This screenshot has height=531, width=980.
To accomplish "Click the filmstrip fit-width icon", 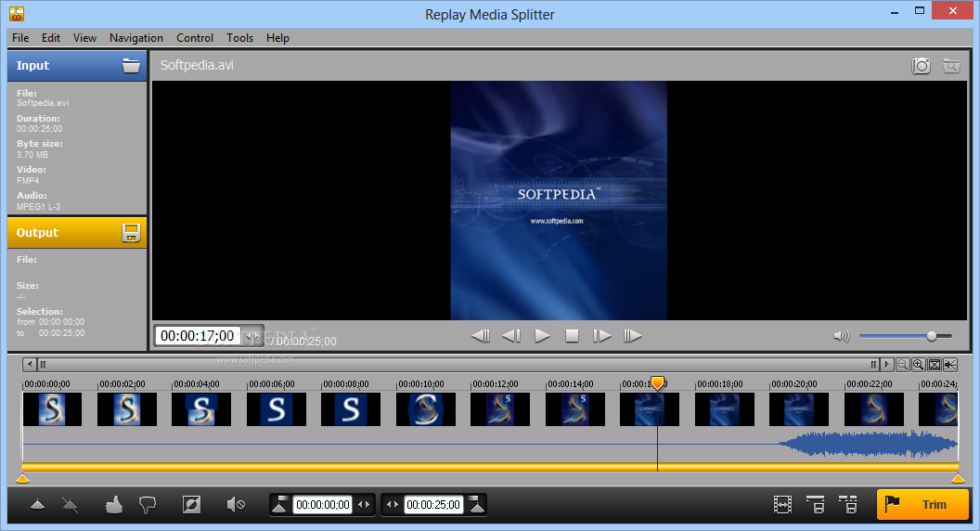I will click(x=782, y=504).
